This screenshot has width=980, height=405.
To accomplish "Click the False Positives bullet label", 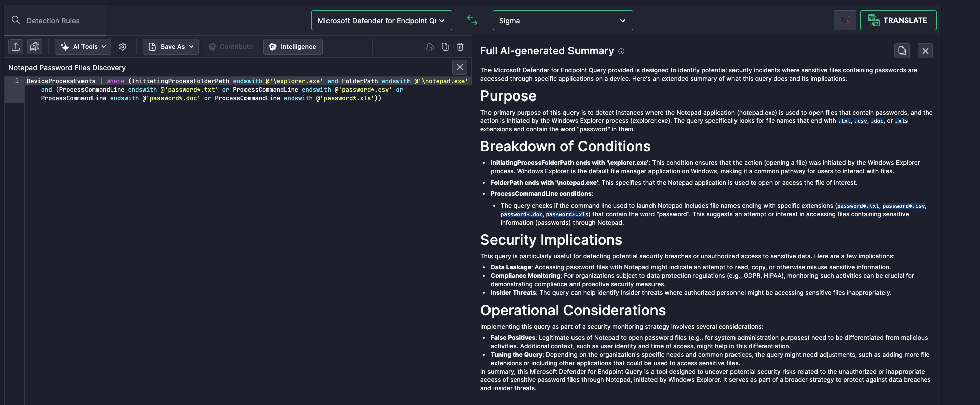I will point(513,338).
